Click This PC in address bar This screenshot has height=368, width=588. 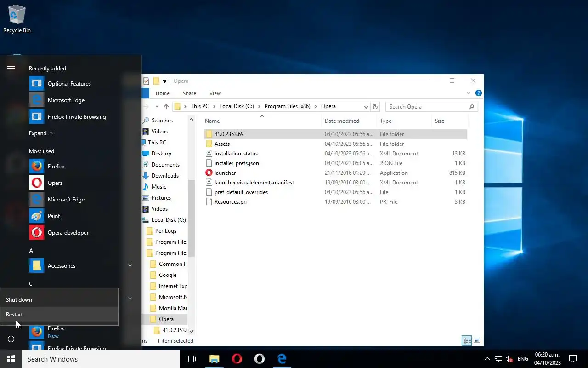(x=200, y=106)
